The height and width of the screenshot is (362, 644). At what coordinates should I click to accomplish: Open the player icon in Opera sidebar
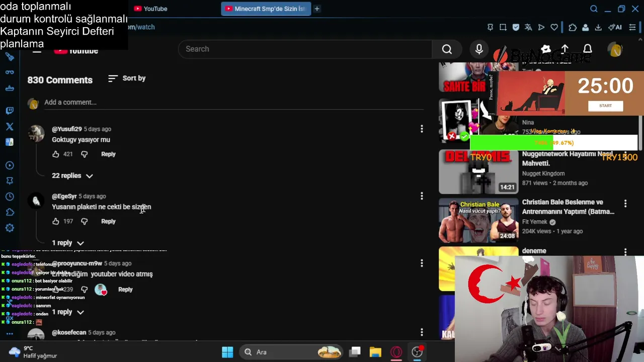coord(10,165)
